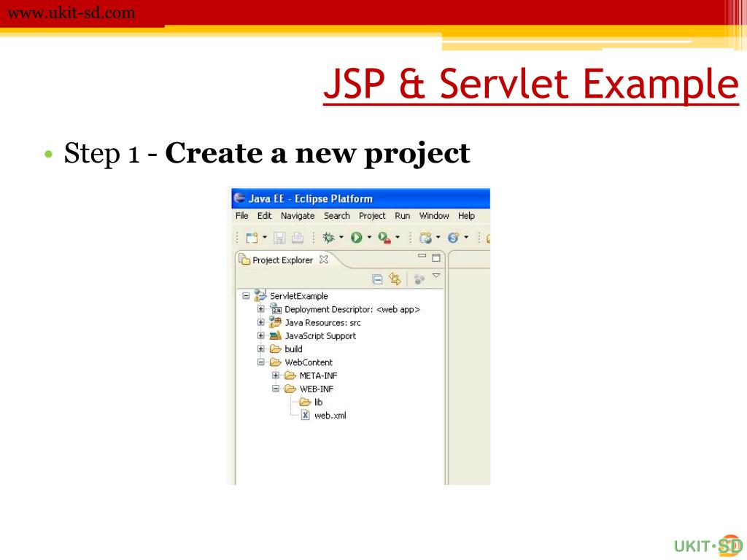Image resolution: width=747 pixels, height=560 pixels.
Task: Click the Save toolbar icon
Action: (x=279, y=238)
